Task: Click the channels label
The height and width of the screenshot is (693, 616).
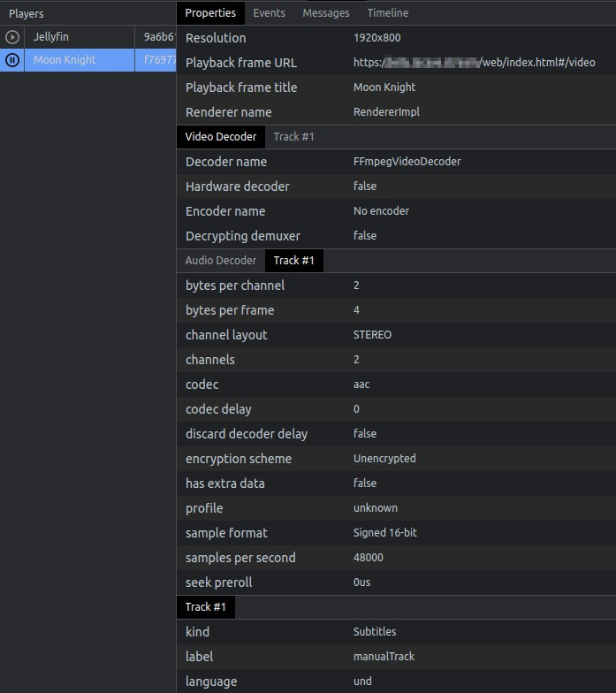Action: (x=210, y=360)
